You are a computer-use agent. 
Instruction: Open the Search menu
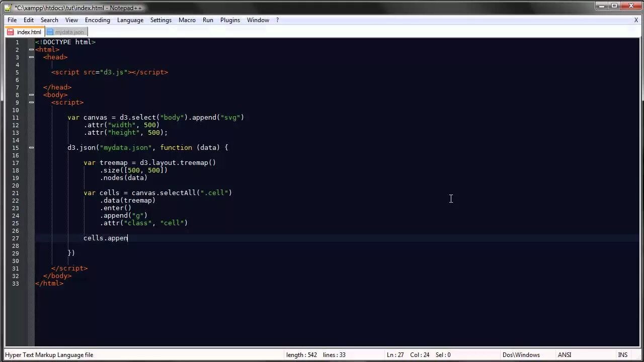pos(49,20)
